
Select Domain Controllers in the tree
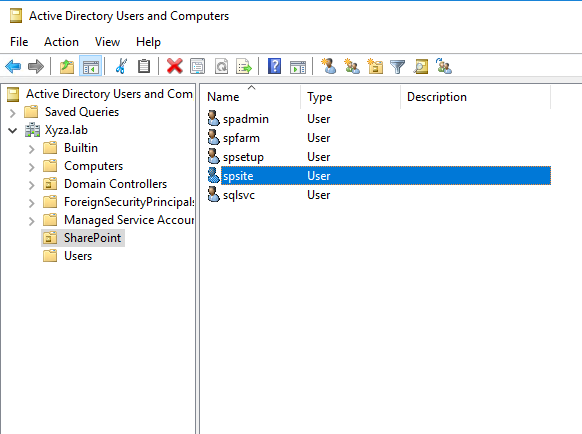click(x=115, y=184)
